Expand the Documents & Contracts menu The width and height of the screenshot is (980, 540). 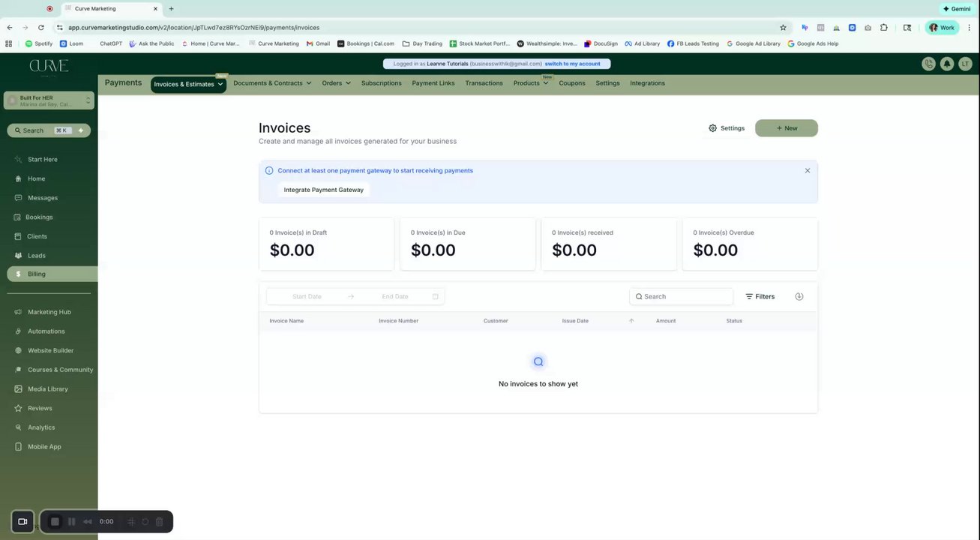[271, 83]
